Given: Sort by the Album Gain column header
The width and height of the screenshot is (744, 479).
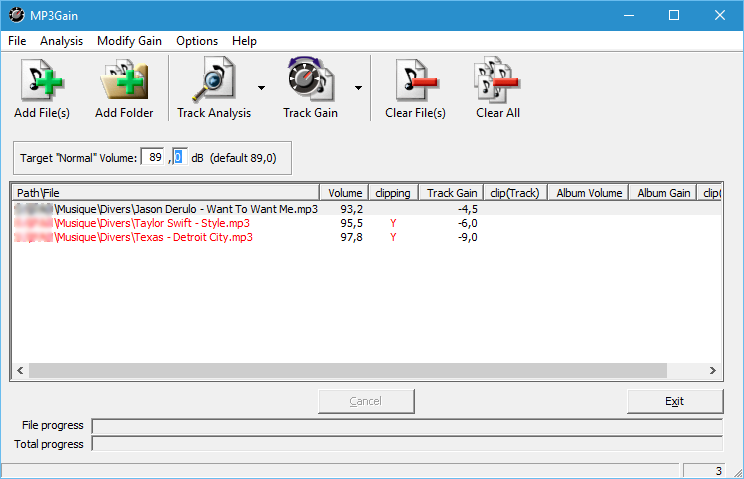Looking at the screenshot, I should pyautogui.click(x=663, y=193).
